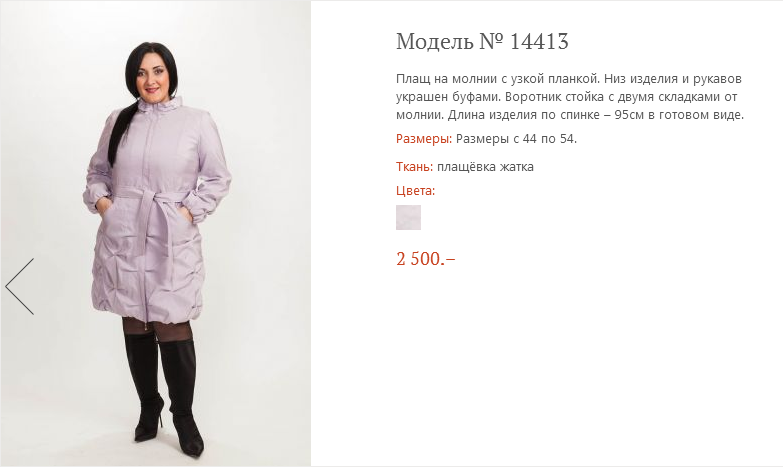The width and height of the screenshot is (783, 474).
Task: Click the № symbol in the title
Action: click(492, 41)
